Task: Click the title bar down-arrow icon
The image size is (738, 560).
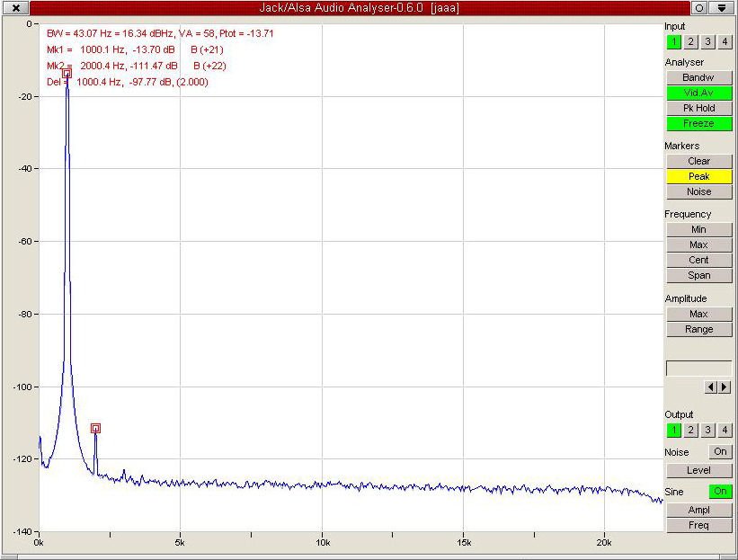Action: [722, 8]
